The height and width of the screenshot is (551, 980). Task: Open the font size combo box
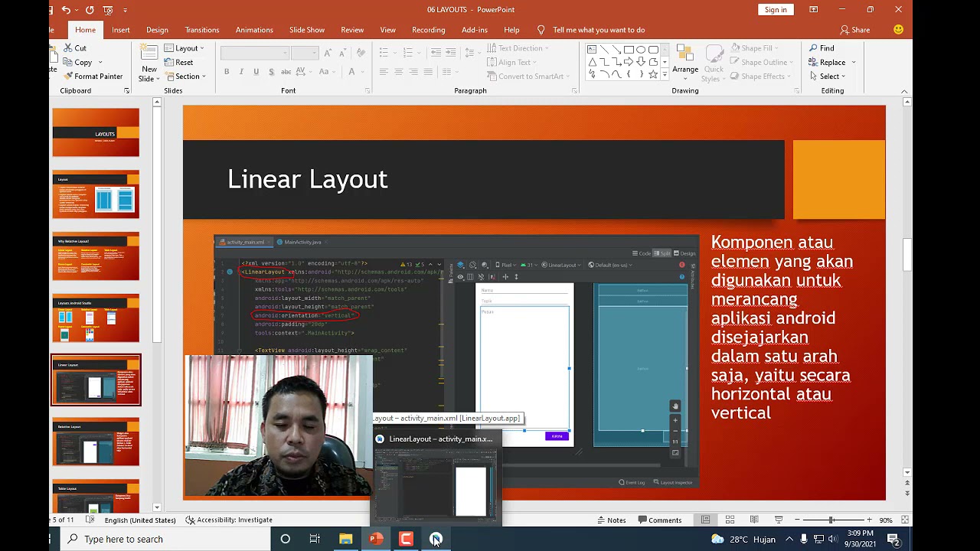click(x=305, y=53)
